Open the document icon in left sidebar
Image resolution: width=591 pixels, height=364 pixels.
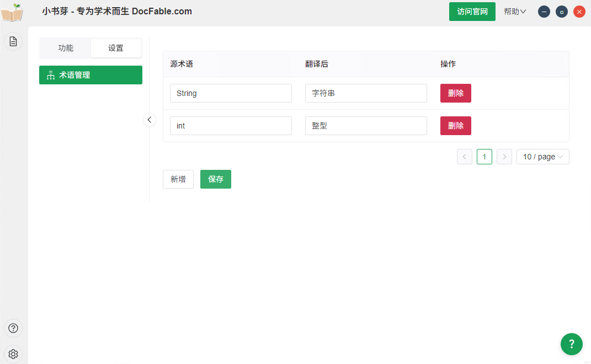point(13,41)
